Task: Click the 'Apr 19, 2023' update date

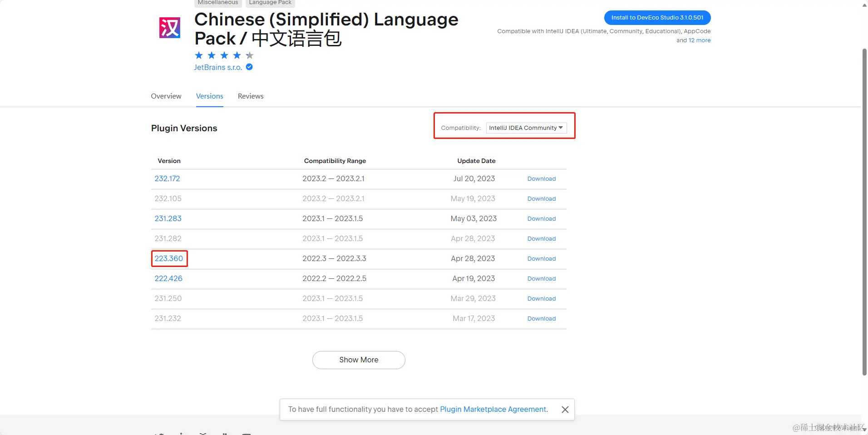Action: tap(473, 279)
